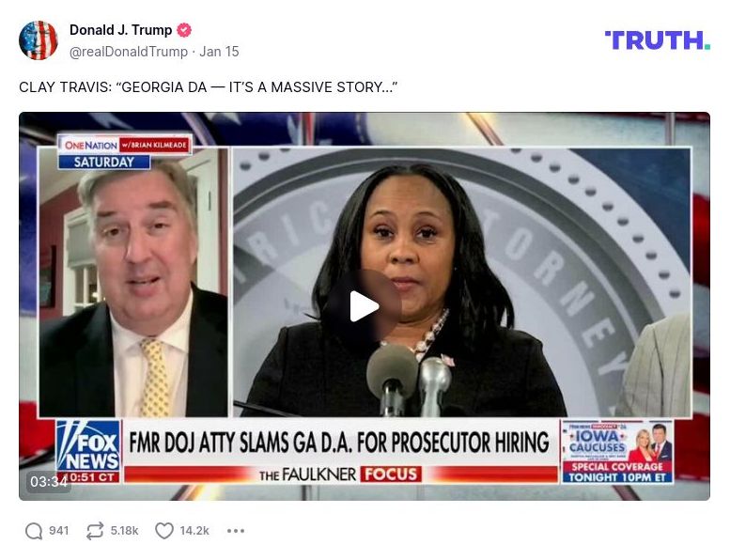Like the post with heart icon
Screen dimensions: 730x560
point(164,531)
